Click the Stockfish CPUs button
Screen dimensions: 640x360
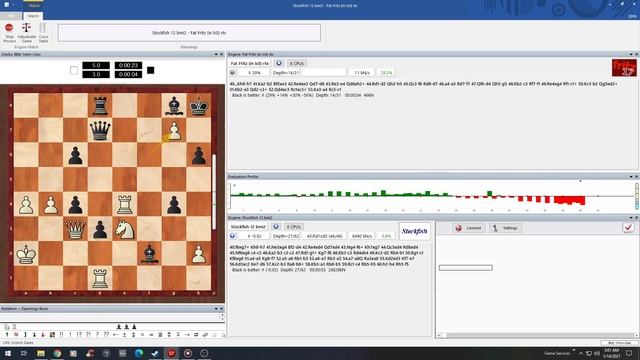[x=293, y=227]
